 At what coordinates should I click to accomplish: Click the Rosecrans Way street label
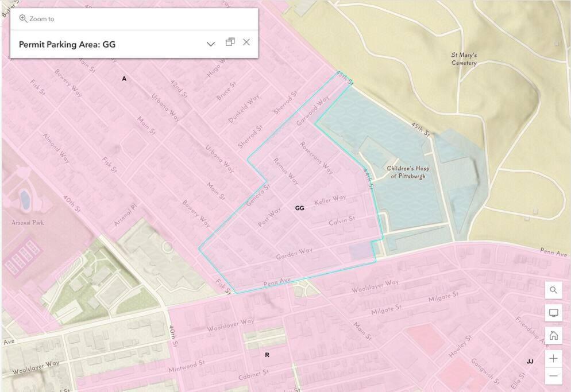(316, 158)
